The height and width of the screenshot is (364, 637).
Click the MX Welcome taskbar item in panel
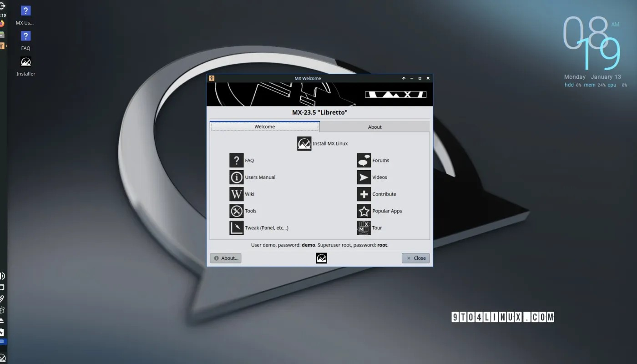(2, 45)
